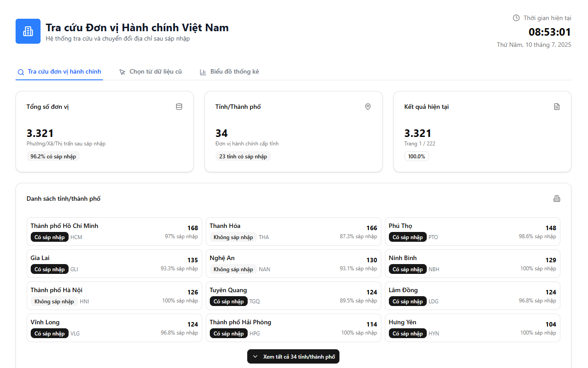Image resolution: width=588 pixels, height=368 pixels.
Task: Click the bar chart icon in Biểu đồ thống kê tab
Action: point(203,72)
